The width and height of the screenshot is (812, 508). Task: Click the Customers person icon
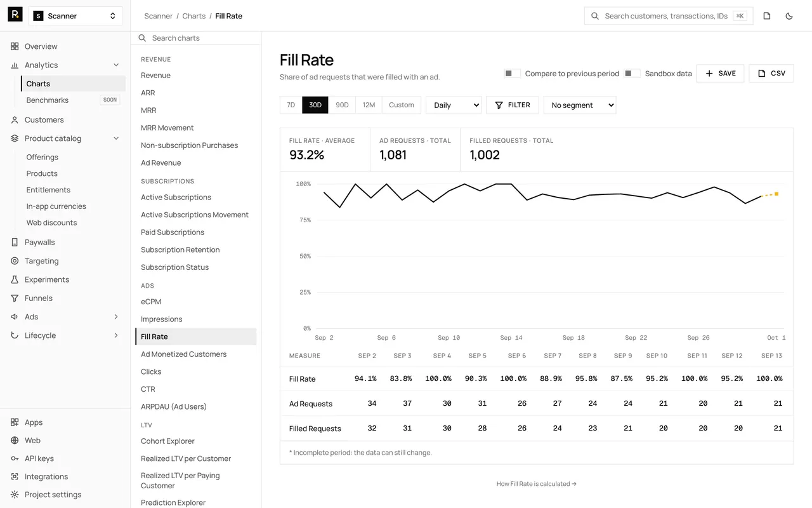15,120
